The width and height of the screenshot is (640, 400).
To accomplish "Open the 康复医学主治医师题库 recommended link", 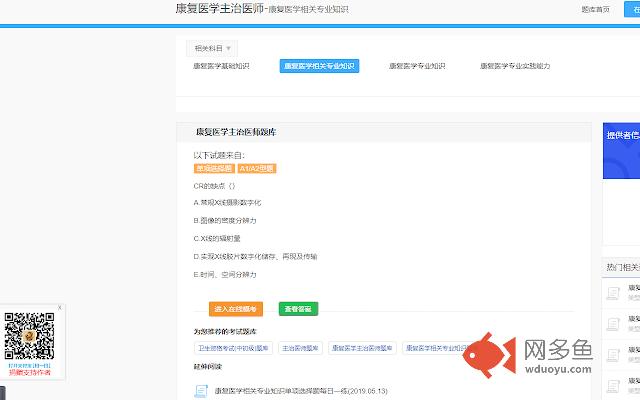I will (362, 348).
